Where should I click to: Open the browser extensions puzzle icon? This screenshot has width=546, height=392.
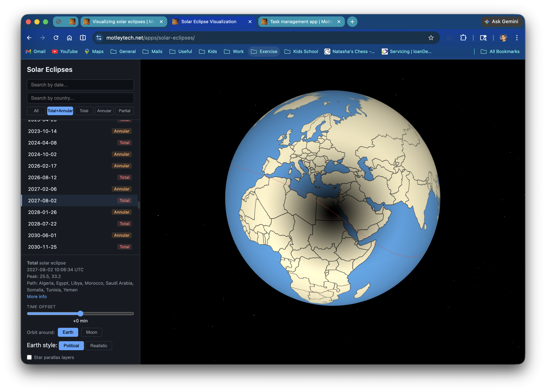(463, 38)
